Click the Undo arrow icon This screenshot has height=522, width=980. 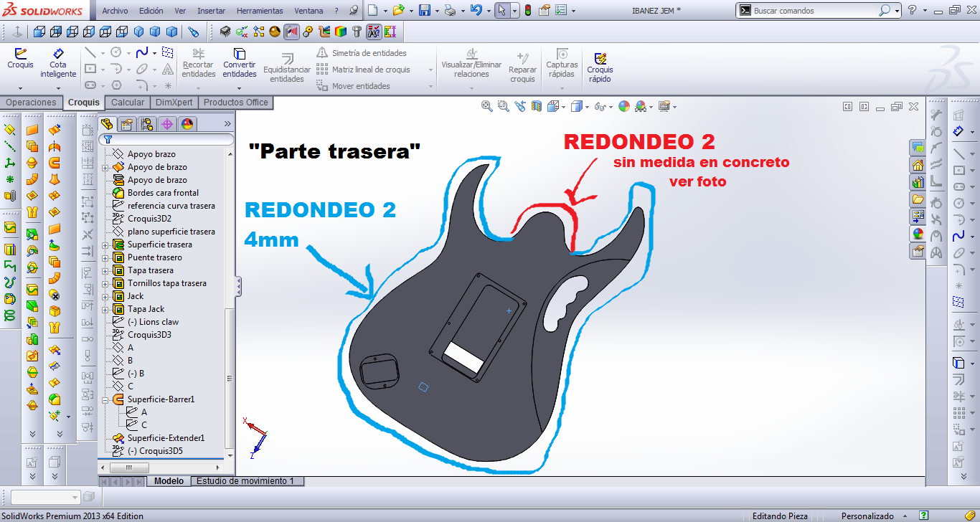tap(476, 10)
